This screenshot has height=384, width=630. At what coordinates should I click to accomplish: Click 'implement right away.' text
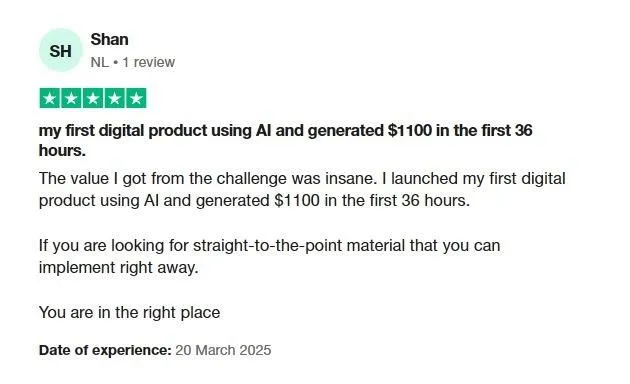119,267
